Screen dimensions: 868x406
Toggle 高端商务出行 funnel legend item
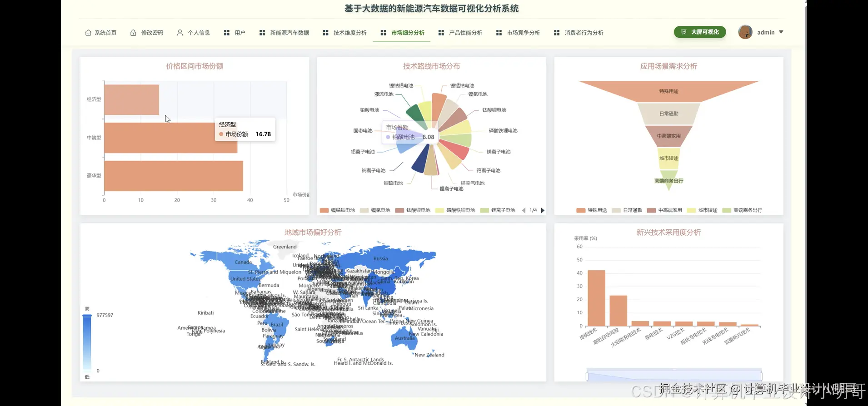coord(743,210)
